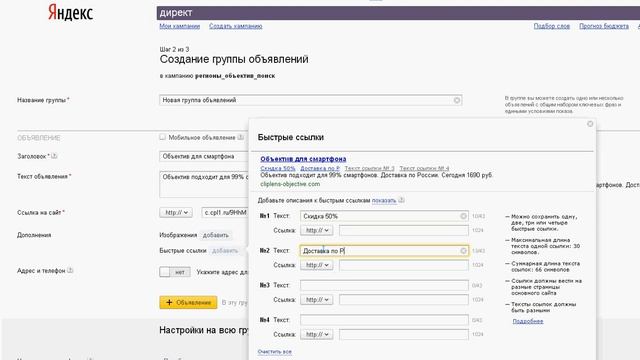Click Скидка 50% preview quick link
This screenshot has width=640, height=360.
pyautogui.click(x=278, y=168)
